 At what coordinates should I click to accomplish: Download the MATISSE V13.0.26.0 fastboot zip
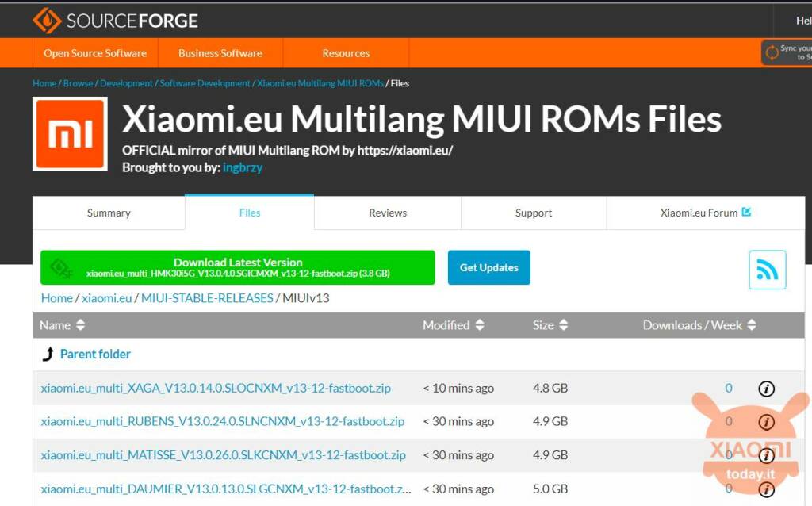pyautogui.click(x=223, y=455)
